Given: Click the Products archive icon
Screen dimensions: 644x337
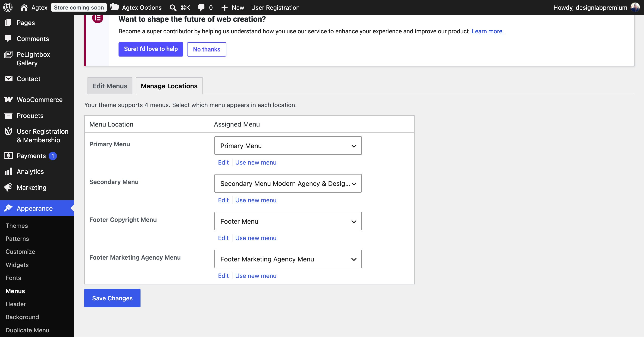Looking at the screenshot, I should (x=8, y=115).
